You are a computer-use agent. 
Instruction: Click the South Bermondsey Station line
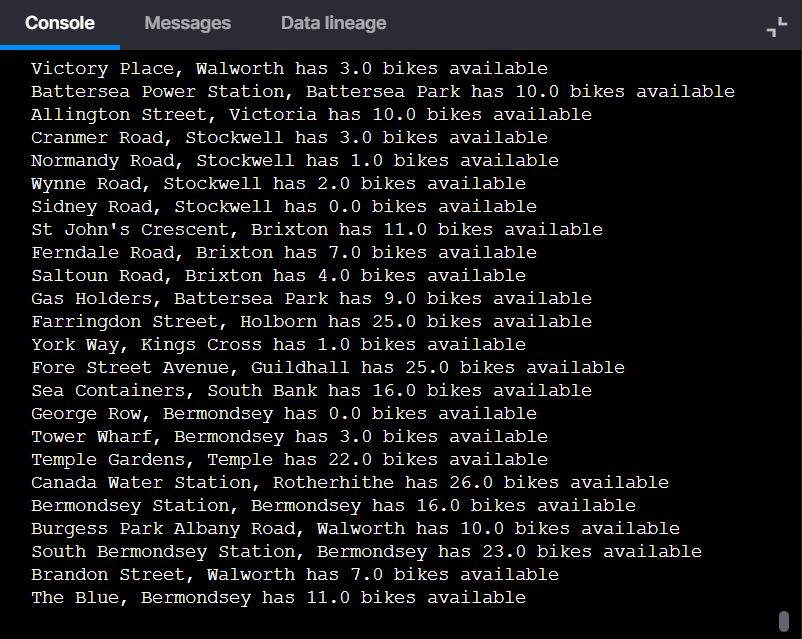tap(367, 552)
